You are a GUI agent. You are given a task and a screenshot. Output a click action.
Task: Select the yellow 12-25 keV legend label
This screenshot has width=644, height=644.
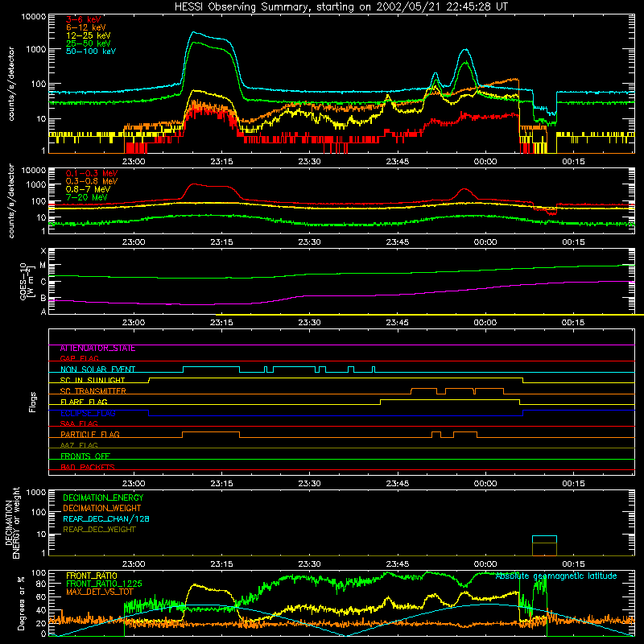pos(89,35)
